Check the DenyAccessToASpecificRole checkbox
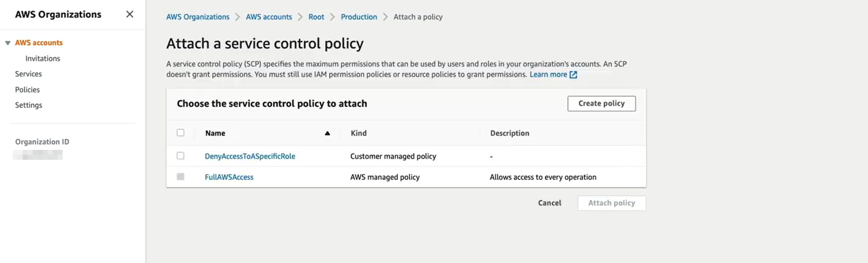The height and width of the screenshot is (263, 868). click(x=180, y=156)
